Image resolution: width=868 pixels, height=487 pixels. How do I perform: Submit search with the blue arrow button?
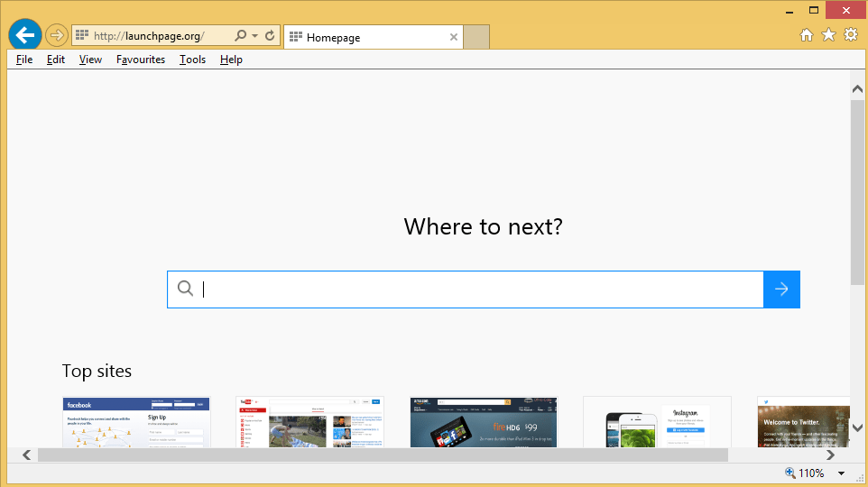(x=781, y=289)
